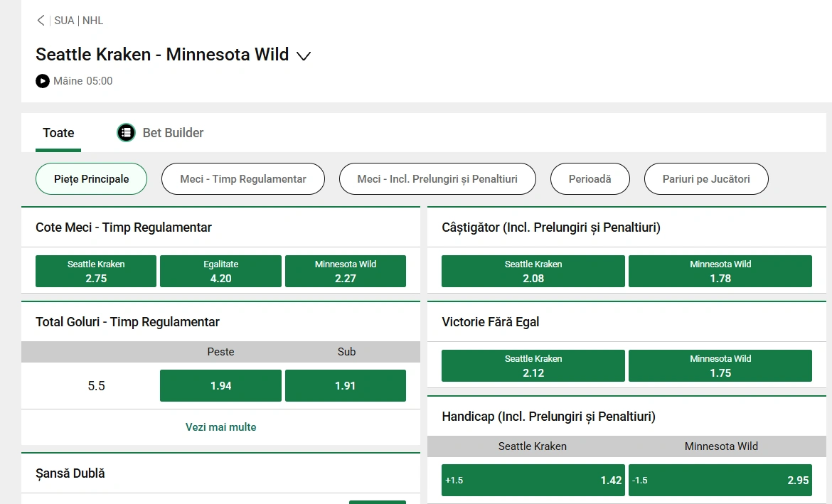Select the Piețe Principale filter
The height and width of the screenshot is (504, 832).
(91, 178)
